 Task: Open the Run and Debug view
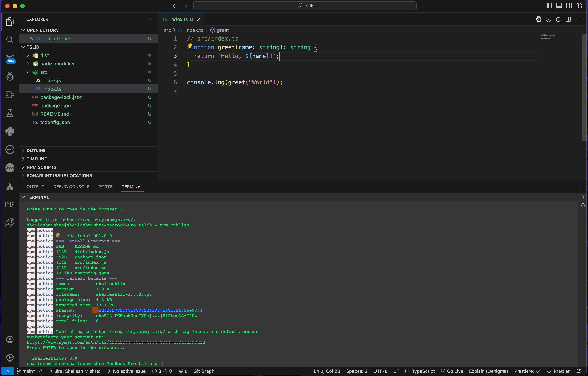click(10, 77)
